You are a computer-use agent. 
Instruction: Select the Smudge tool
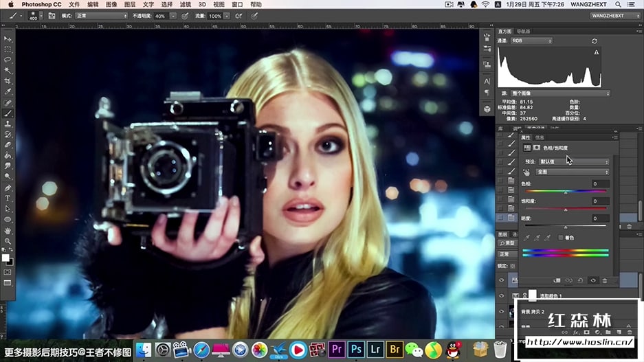[8, 166]
